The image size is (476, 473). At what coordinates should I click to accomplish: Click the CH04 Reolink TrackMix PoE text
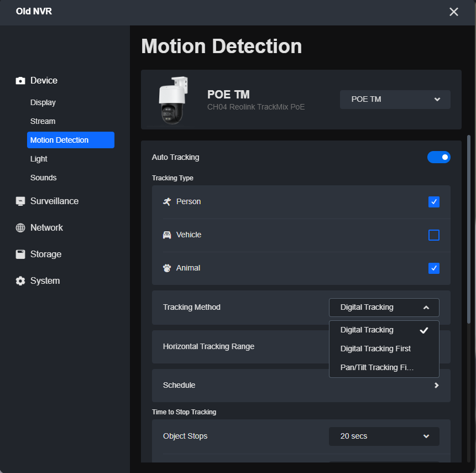pos(256,107)
